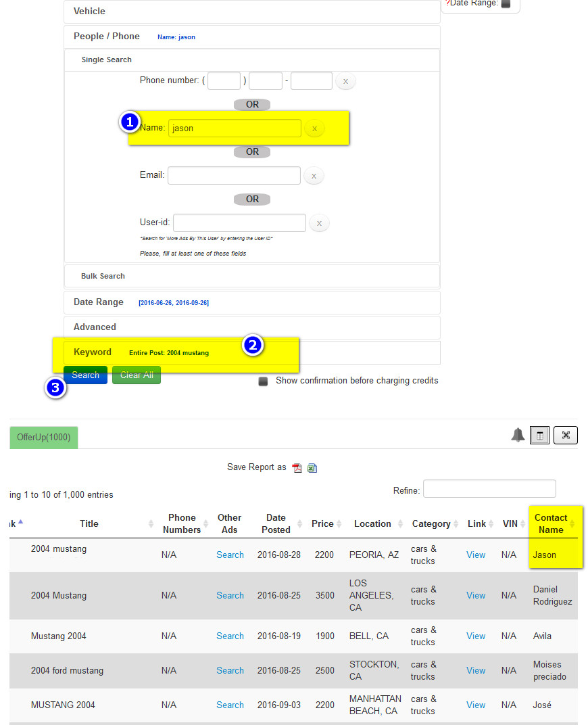Sort table by Title column

coord(89,524)
